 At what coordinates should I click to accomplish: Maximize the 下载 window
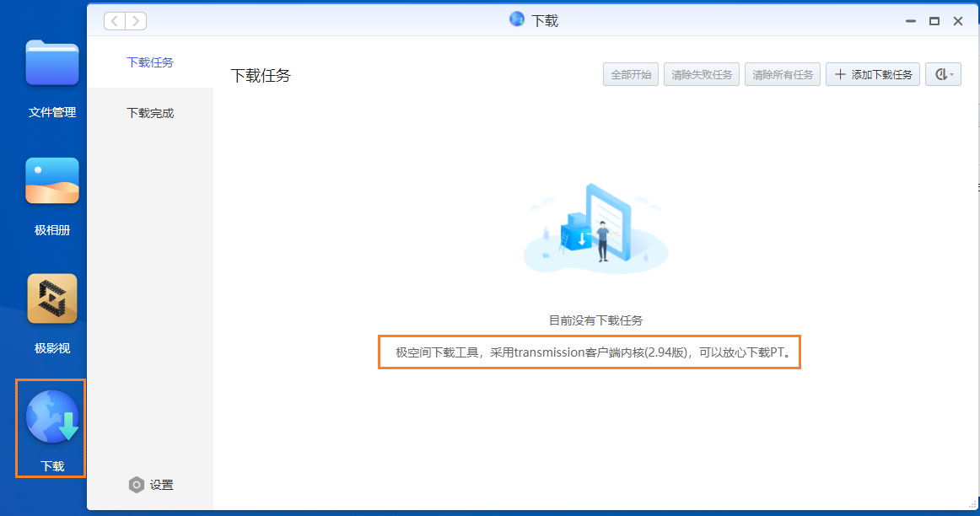pyautogui.click(x=934, y=21)
